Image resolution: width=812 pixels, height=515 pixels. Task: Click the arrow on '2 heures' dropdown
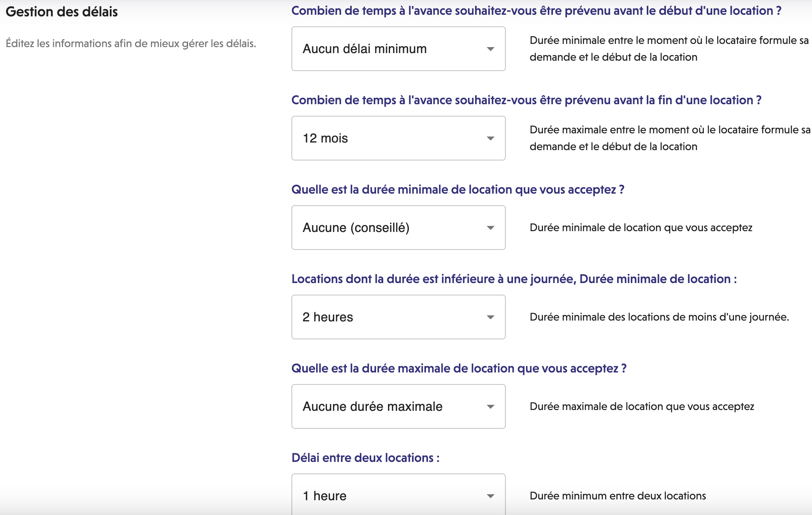(x=490, y=317)
